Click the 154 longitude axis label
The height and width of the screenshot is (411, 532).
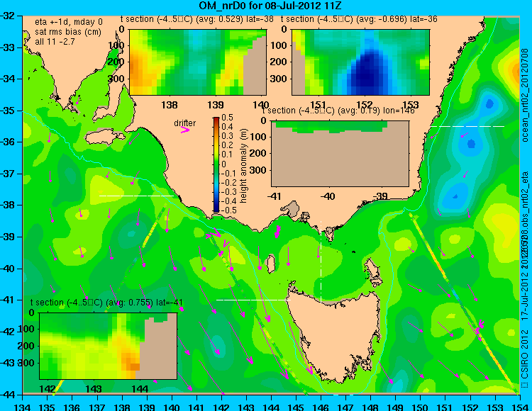[519, 407]
